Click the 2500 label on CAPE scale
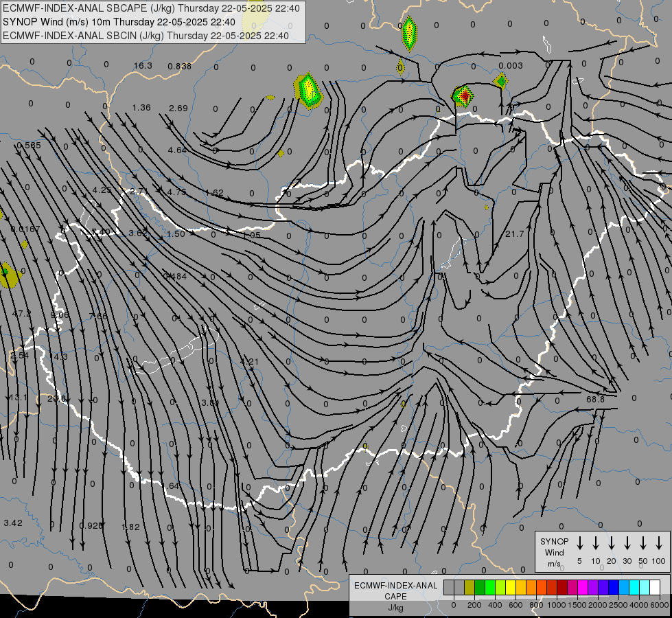 tap(618, 605)
